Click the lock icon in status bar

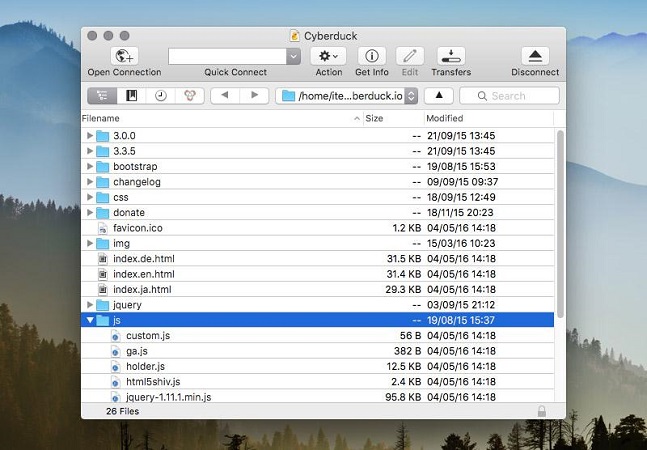click(542, 411)
